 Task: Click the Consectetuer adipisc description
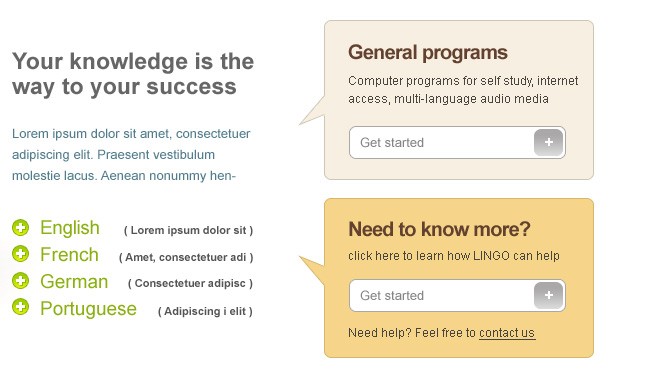click(190, 283)
